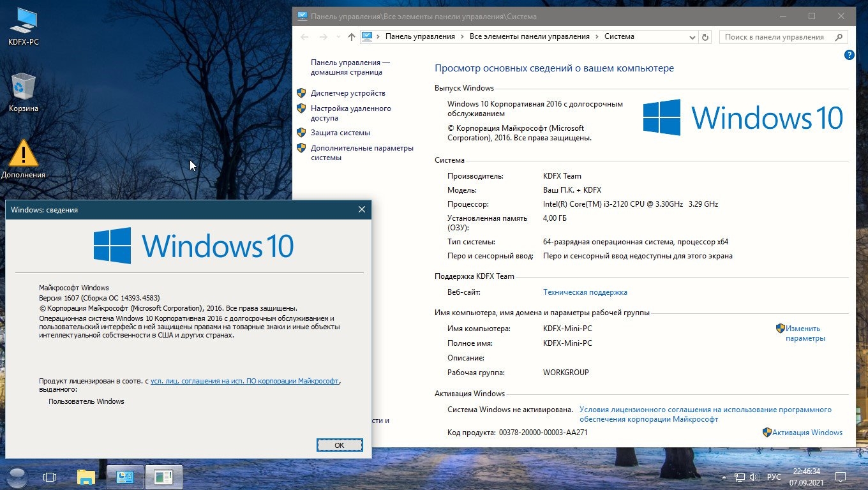Select the Дополнения warning desktop icon
Screen dimensions: 868x490
point(24,159)
